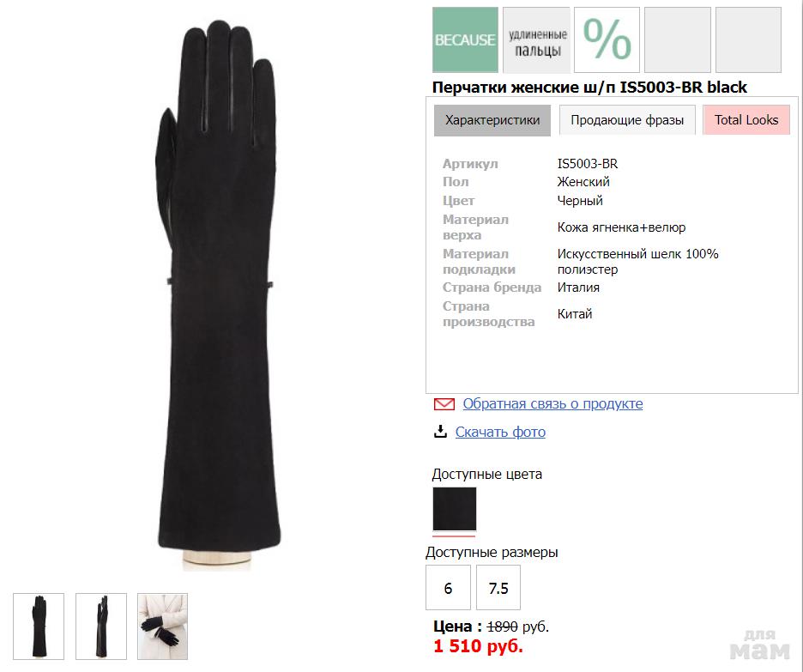
Task: Click the download photo icon
Action: point(440,432)
